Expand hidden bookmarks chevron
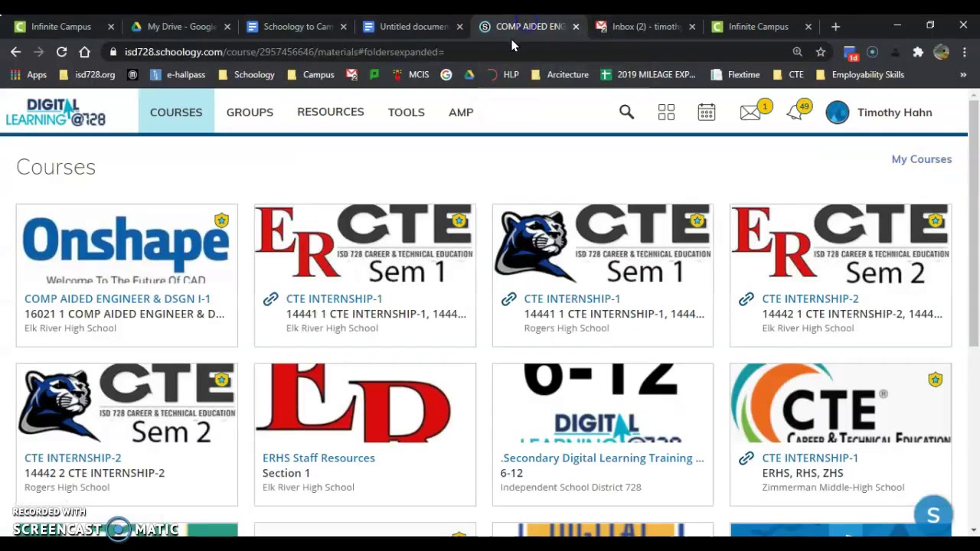The height and width of the screenshot is (551, 980). tap(963, 75)
